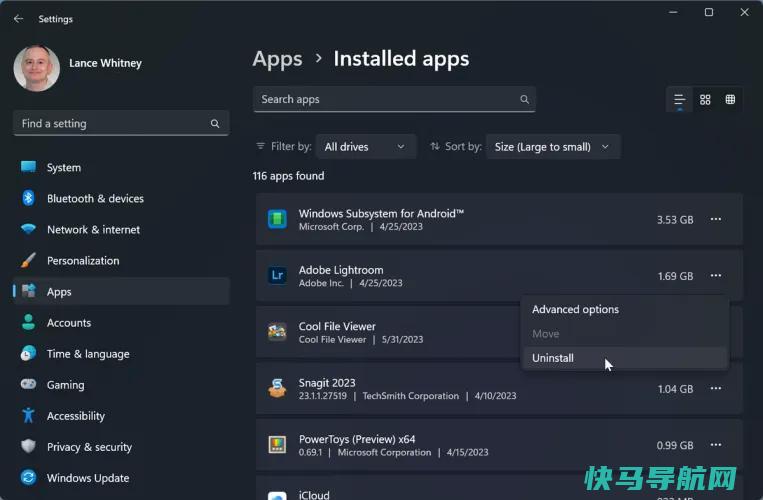The image size is (763, 500).
Task: Choose Move in the context menu
Action: (625, 334)
